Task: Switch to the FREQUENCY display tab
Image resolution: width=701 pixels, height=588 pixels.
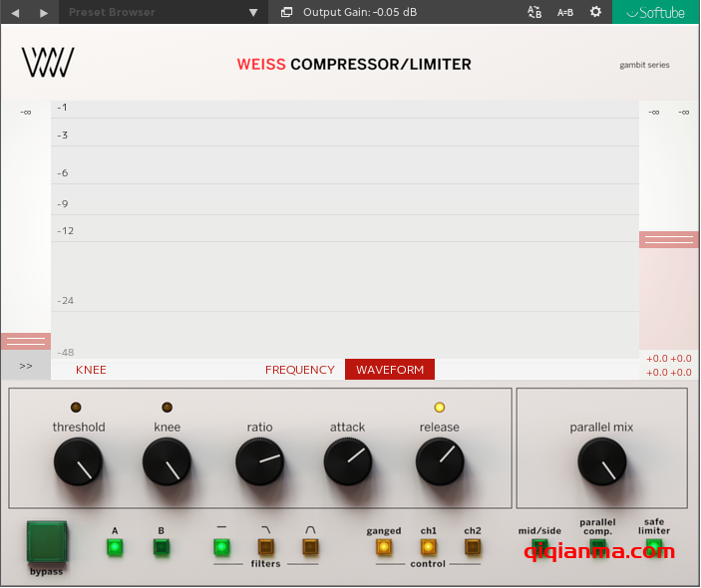Action: click(299, 370)
